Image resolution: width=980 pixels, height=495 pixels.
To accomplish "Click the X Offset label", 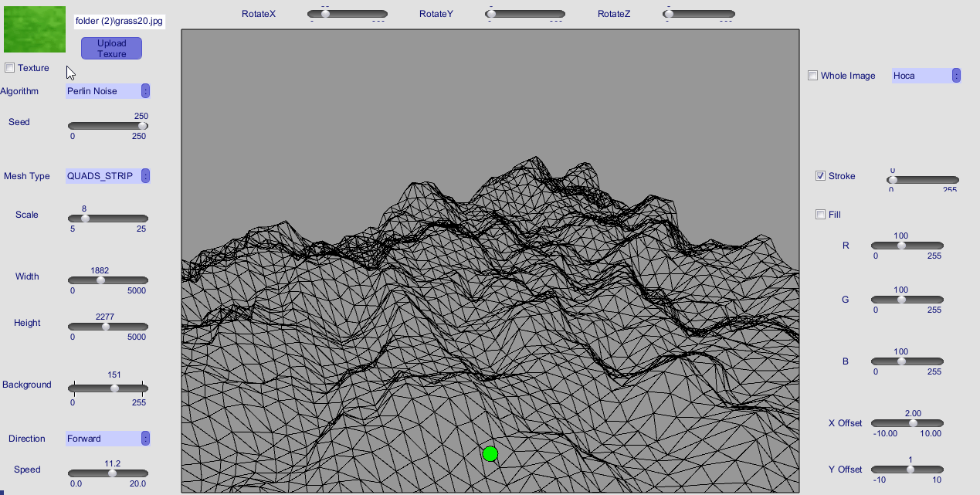I will click(845, 423).
